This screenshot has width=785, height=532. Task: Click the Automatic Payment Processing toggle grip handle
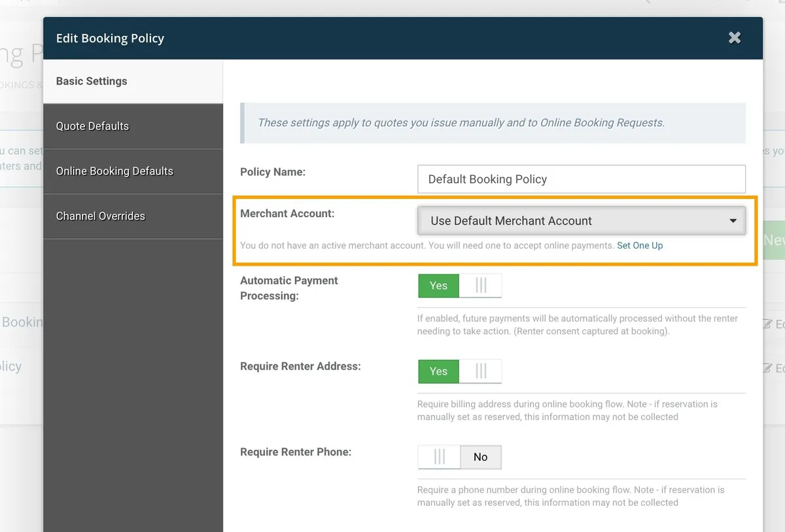pyautogui.click(x=481, y=285)
